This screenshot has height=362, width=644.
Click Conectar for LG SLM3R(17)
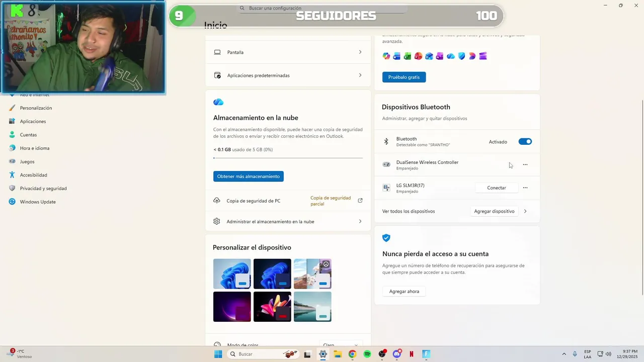pyautogui.click(x=497, y=188)
